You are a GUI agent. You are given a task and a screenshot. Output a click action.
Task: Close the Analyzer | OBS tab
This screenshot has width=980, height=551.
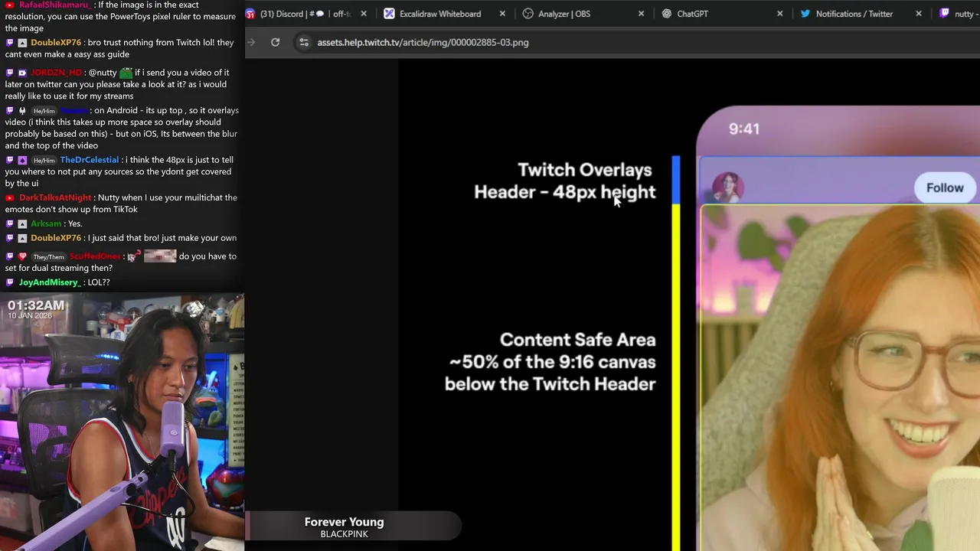[x=641, y=14]
